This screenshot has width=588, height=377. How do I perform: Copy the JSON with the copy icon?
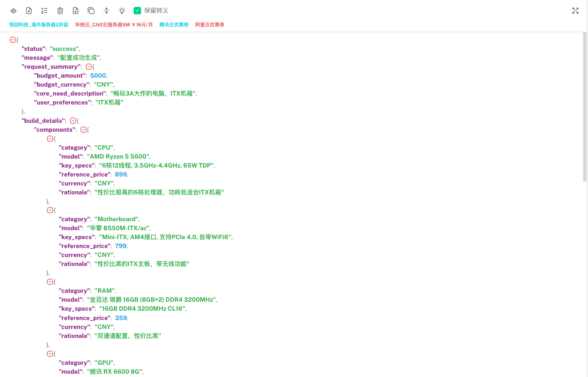click(x=91, y=11)
